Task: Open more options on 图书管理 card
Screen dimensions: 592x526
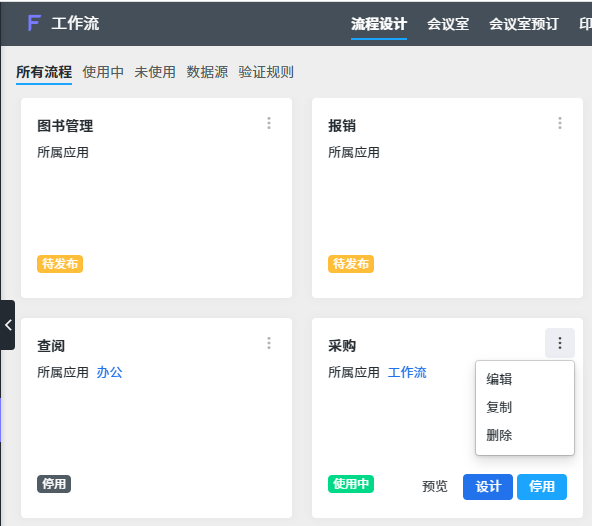Action: [269, 123]
